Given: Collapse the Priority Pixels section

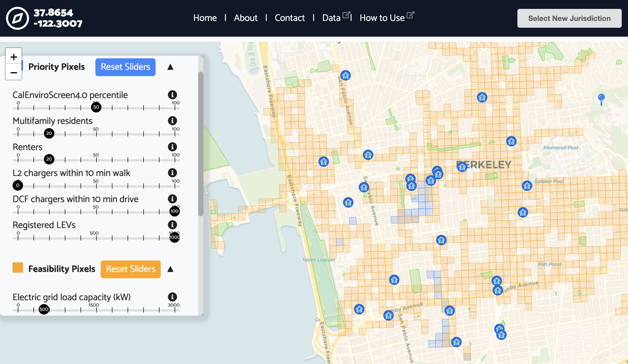Looking at the screenshot, I should click(x=170, y=67).
